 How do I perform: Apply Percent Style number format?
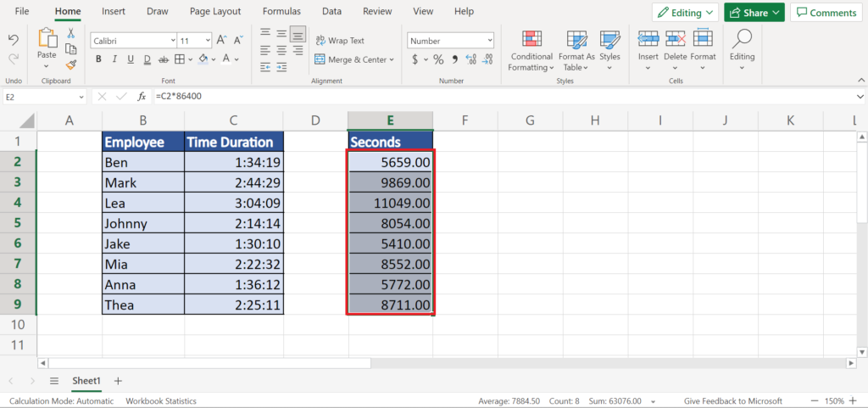pos(438,59)
